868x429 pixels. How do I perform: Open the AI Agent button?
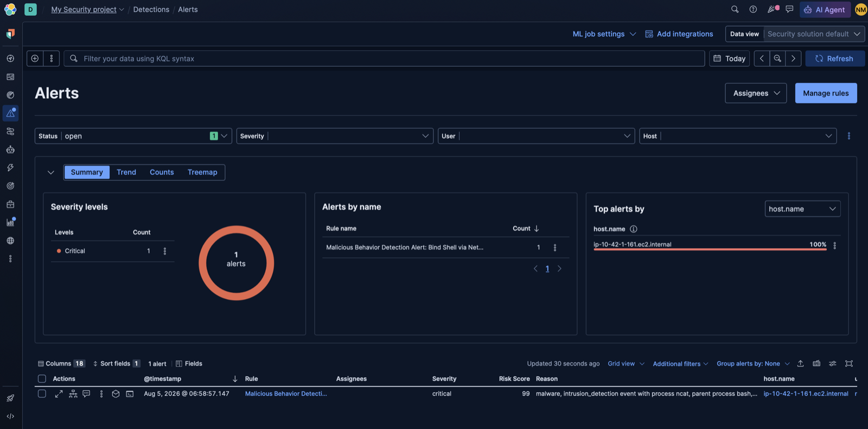tap(825, 9)
